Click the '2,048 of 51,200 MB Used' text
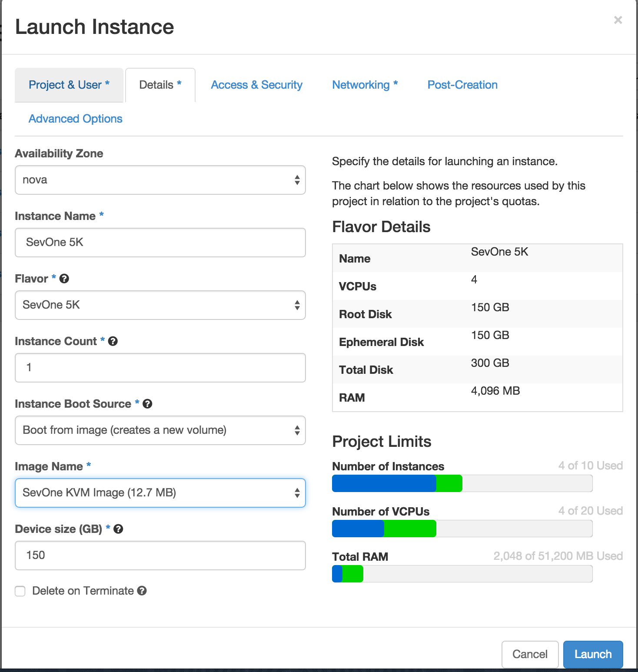This screenshot has height=672, width=638. click(558, 556)
